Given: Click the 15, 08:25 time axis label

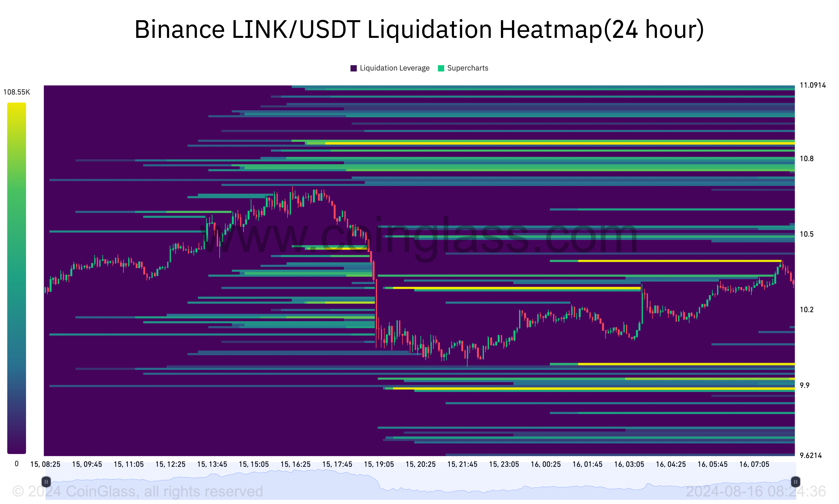Looking at the screenshot, I should [x=45, y=464].
